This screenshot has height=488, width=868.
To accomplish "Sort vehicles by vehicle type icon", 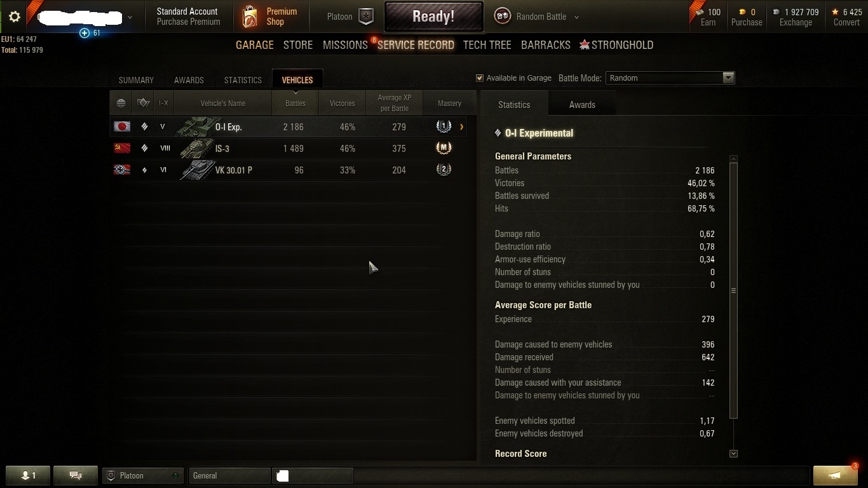I will click(144, 103).
